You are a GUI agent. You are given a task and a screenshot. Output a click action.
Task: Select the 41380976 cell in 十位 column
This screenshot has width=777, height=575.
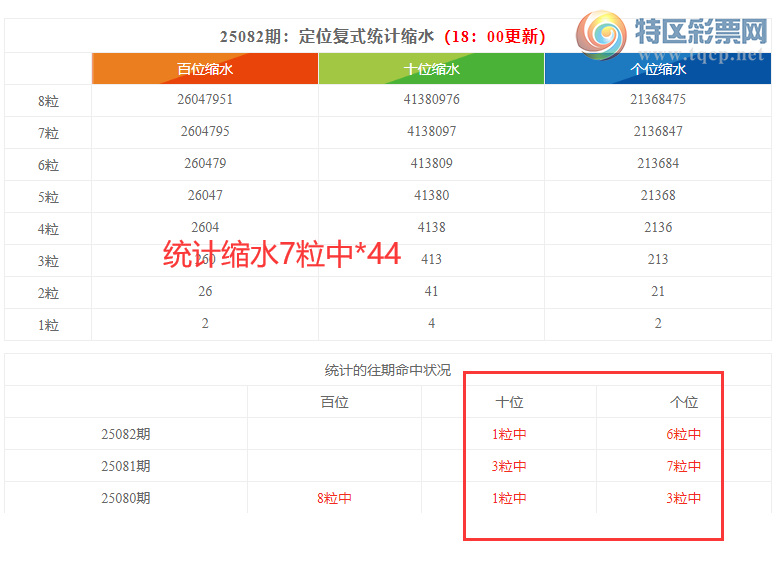(432, 100)
